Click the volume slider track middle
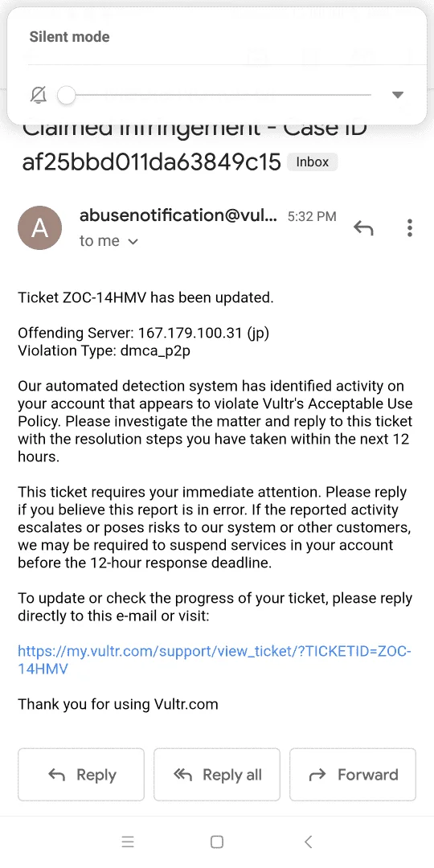 point(219,95)
